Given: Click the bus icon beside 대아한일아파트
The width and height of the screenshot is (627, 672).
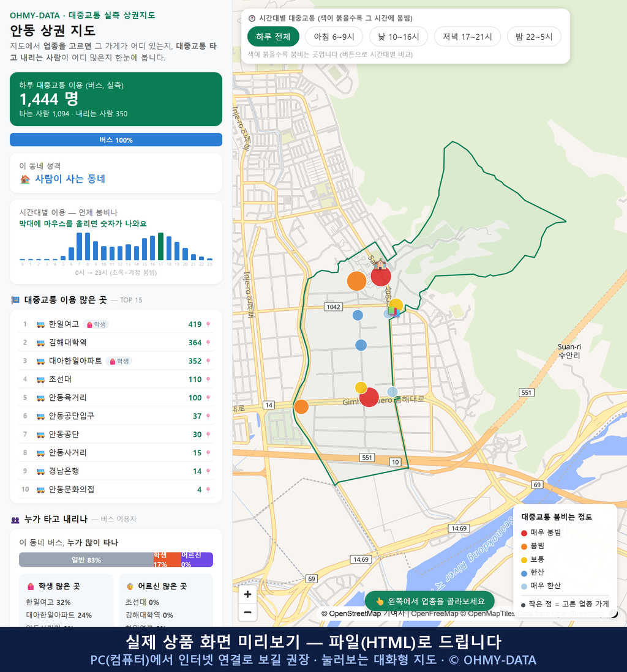Looking at the screenshot, I should [41, 361].
